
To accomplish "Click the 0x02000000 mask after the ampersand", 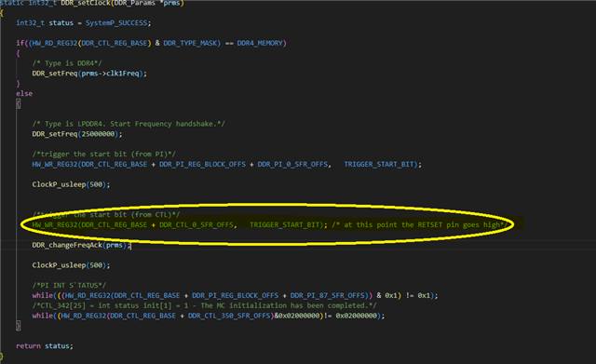I will point(299,316).
